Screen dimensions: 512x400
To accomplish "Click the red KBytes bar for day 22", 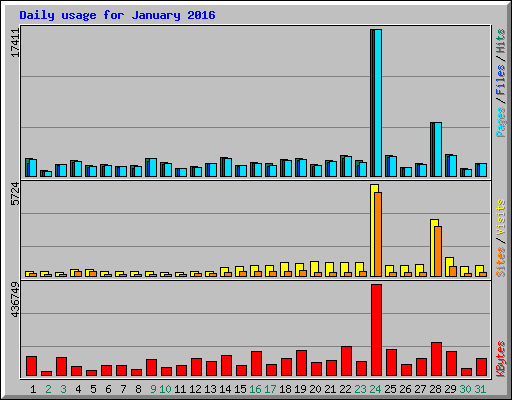I will point(347,361).
